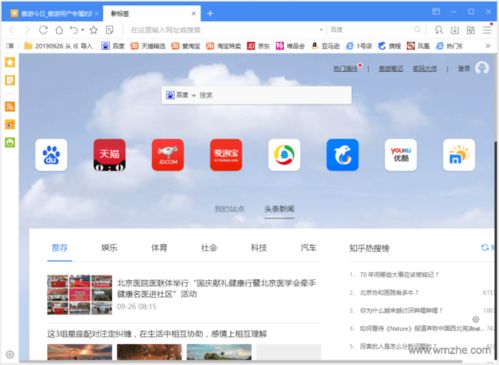Open a new tab with the plus button
Screen dimensions: 499x365
pyautogui.click(x=210, y=13)
